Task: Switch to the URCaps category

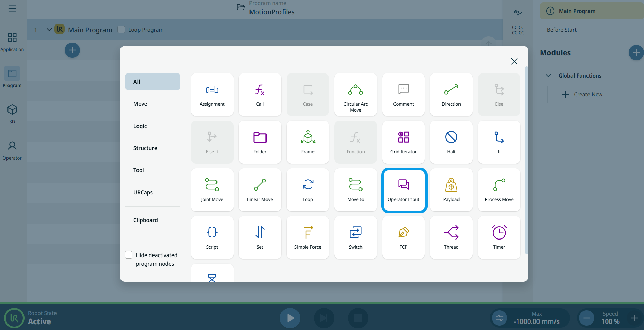Action: 143,192
